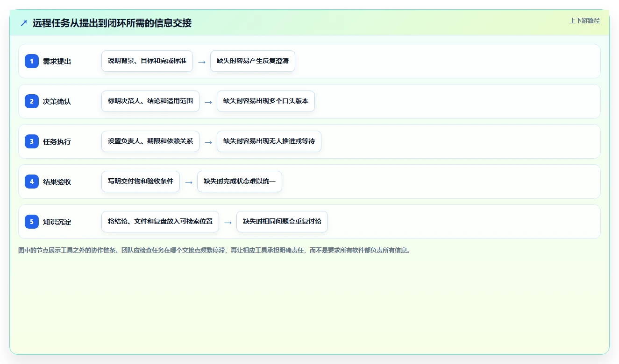Select the 决策确认 step label
This screenshot has height=364, width=619.
pos(57,101)
